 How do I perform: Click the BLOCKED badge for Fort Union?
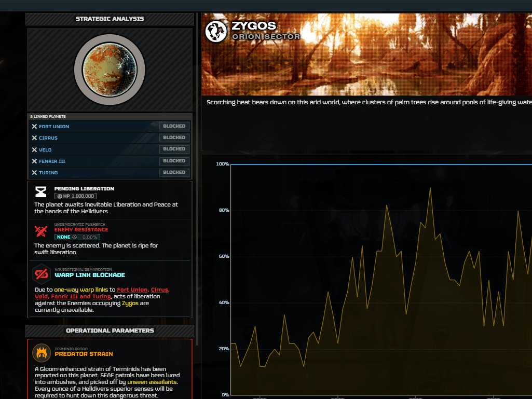pyautogui.click(x=174, y=126)
